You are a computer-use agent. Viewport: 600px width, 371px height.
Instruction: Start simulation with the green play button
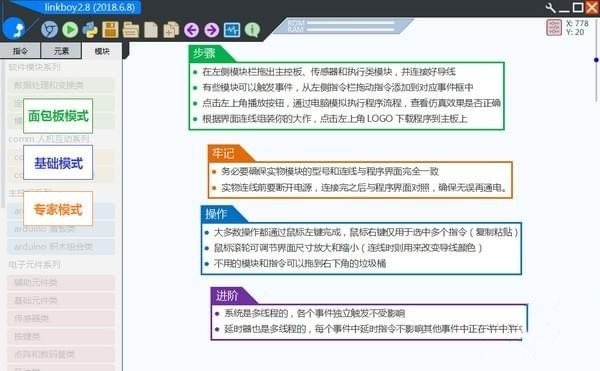(x=70, y=29)
